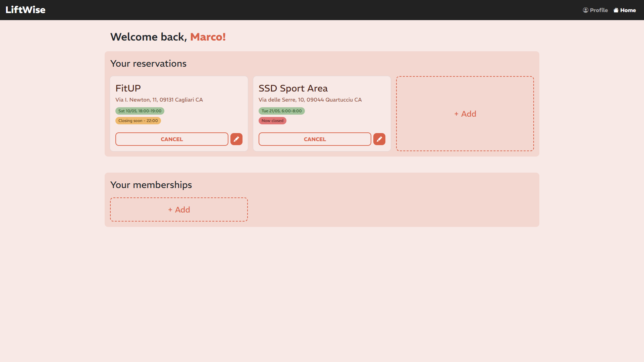This screenshot has height=362, width=644.
Task: Add a new reservation
Action: (x=465, y=114)
